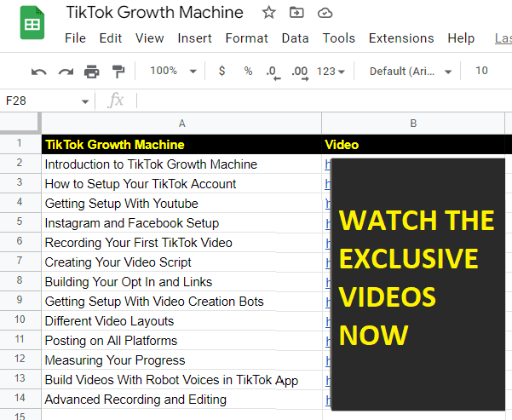Select cell Creating Your Video Script
The width and height of the screenshot is (512, 420).
pos(181,262)
